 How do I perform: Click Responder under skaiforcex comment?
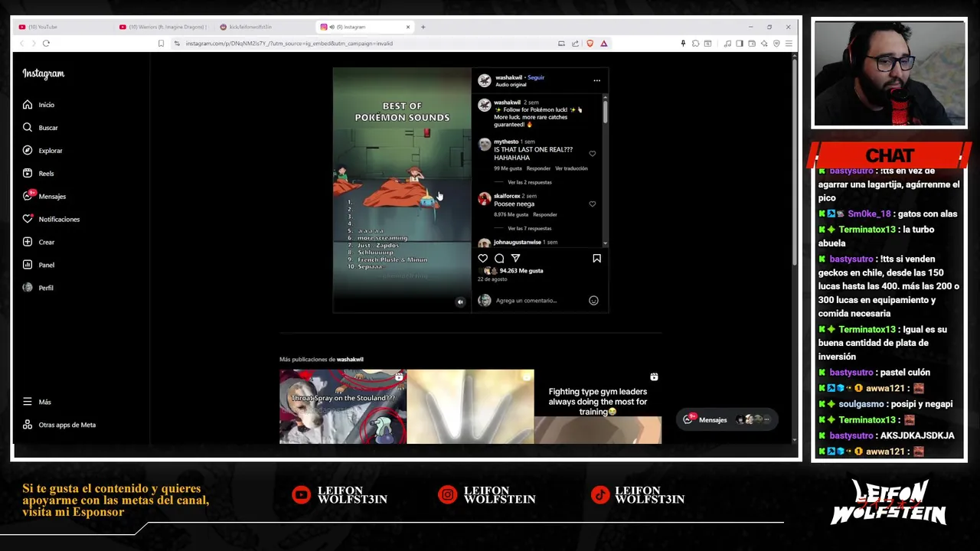click(544, 214)
